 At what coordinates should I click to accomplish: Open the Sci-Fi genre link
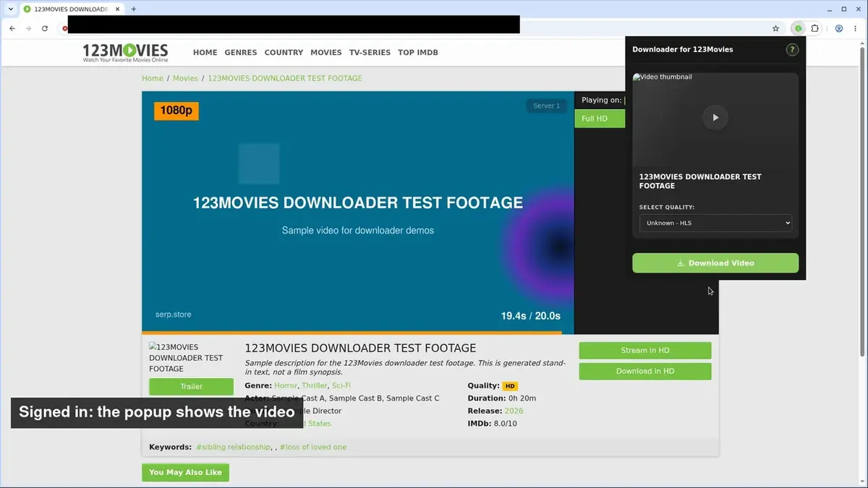pos(341,386)
